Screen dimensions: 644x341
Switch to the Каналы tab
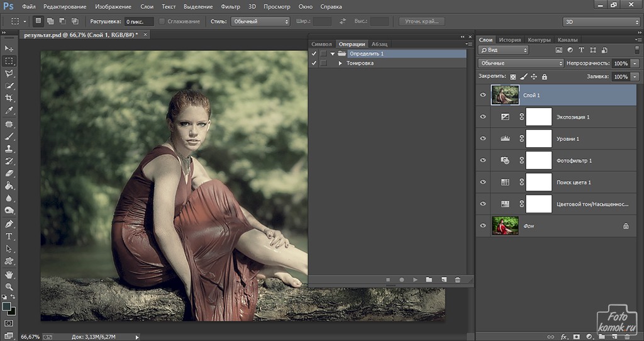point(568,40)
